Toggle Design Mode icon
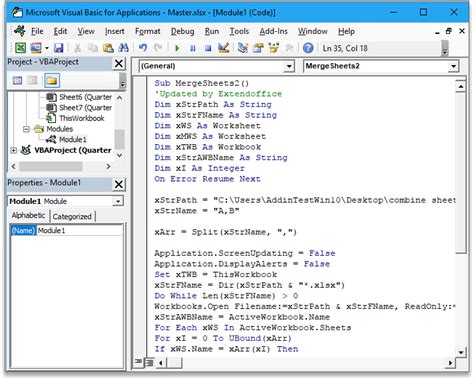474x380 pixels. click(x=223, y=48)
